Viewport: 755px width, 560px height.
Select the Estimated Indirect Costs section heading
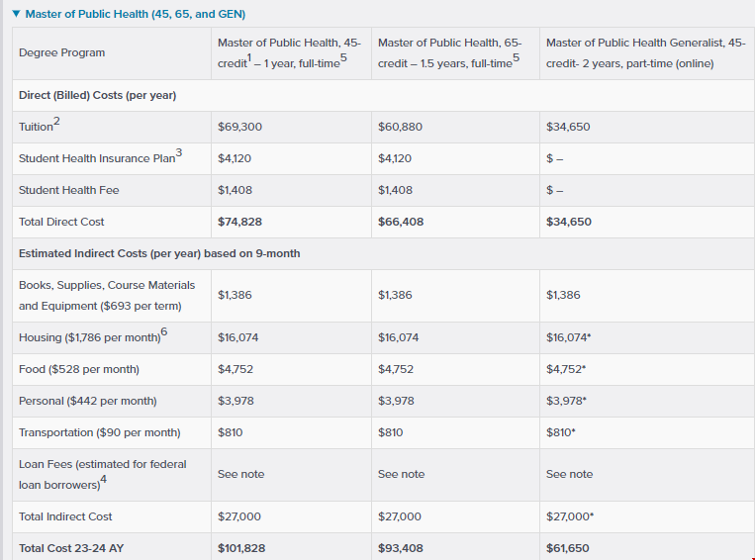[x=159, y=253]
